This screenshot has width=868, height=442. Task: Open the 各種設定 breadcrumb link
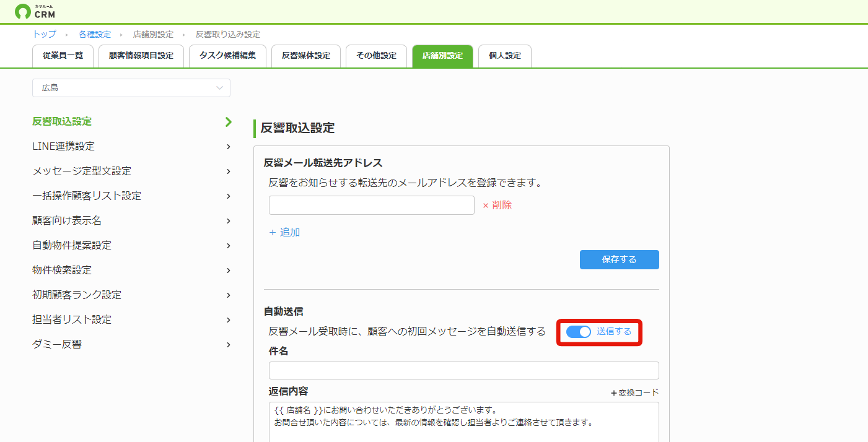point(95,34)
